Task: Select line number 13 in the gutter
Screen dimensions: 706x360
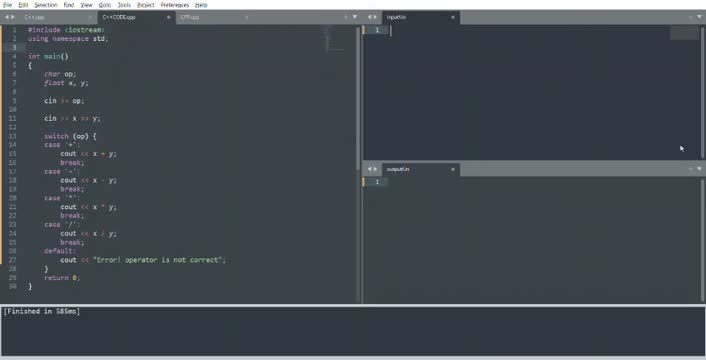Action: (x=12, y=136)
